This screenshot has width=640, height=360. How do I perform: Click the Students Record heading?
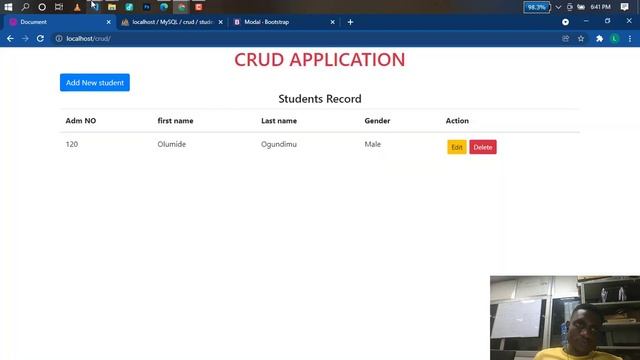tap(320, 99)
